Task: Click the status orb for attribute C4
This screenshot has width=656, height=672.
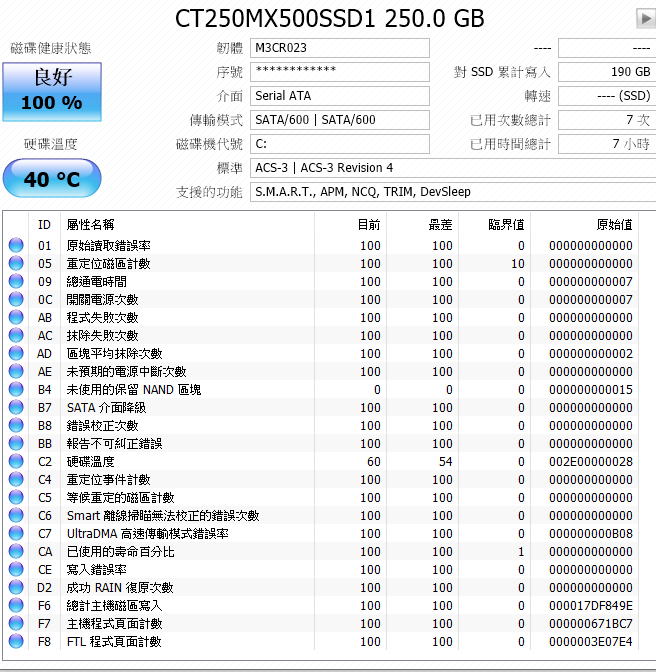Action: [x=16, y=479]
